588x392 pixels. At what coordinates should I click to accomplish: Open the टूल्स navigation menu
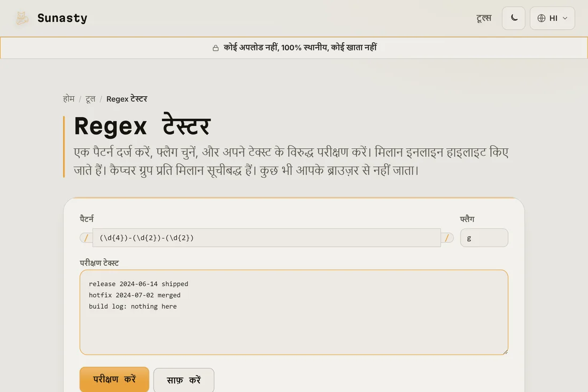[x=484, y=18]
